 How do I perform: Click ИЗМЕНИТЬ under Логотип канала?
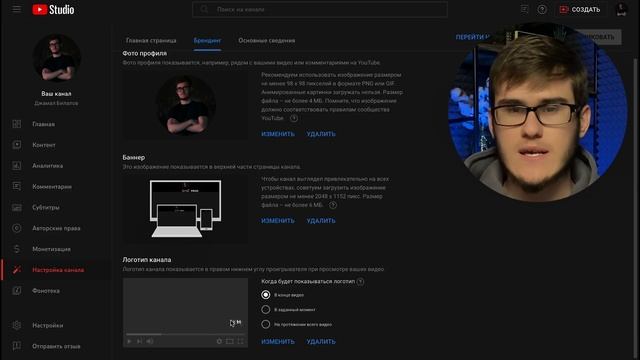pos(278,341)
